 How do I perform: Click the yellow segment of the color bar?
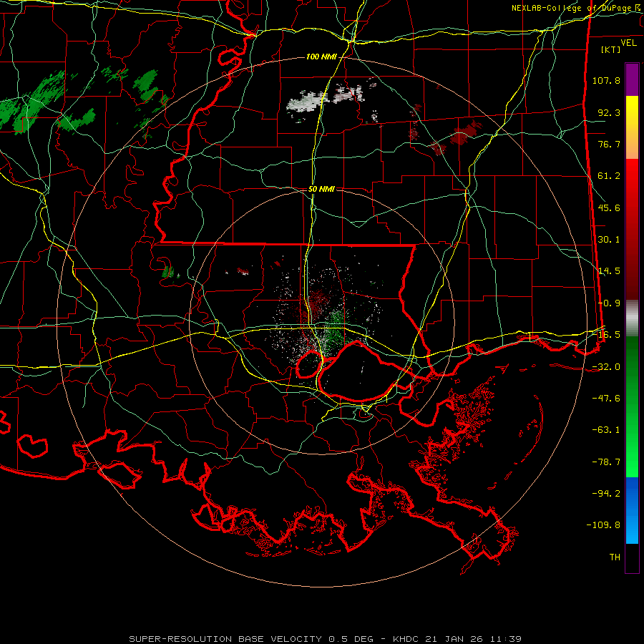632,127
